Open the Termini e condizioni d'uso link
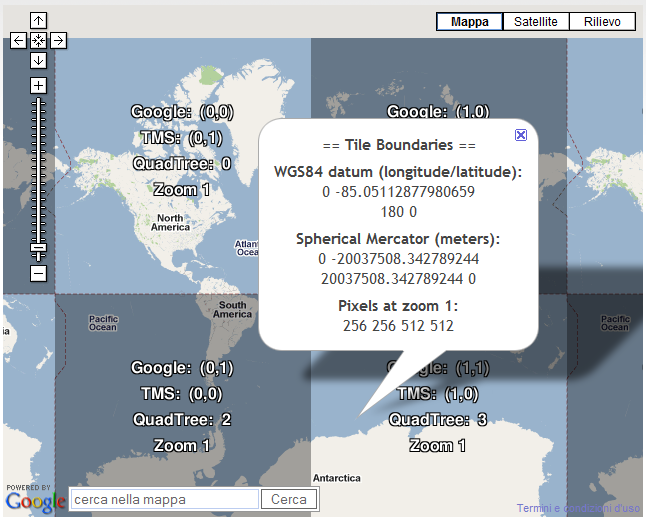The width and height of the screenshot is (646, 520). pos(578,508)
